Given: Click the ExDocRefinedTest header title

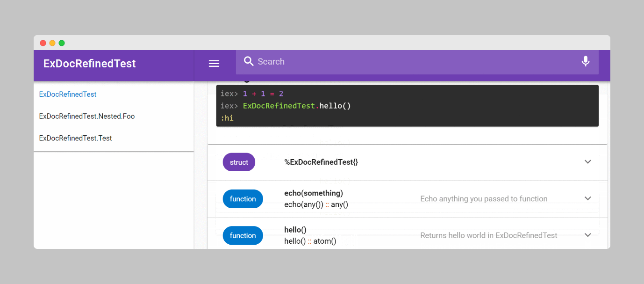Looking at the screenshot, I should pos(89,64).
